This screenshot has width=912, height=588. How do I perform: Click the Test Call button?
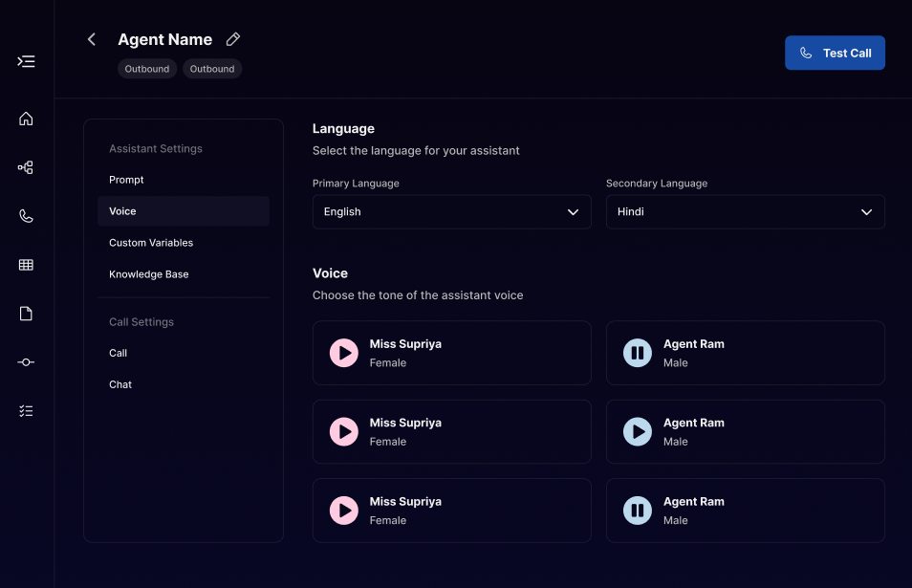835,54
